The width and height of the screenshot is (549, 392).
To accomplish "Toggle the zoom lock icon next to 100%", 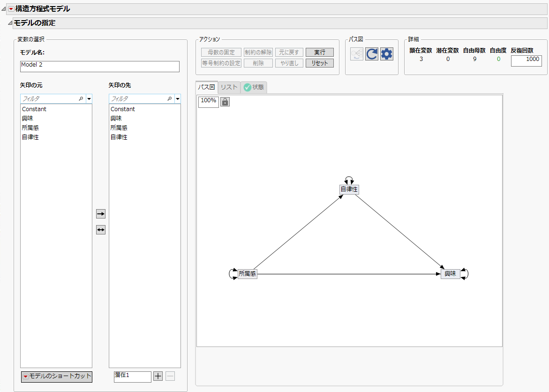I will pos(225,101).
